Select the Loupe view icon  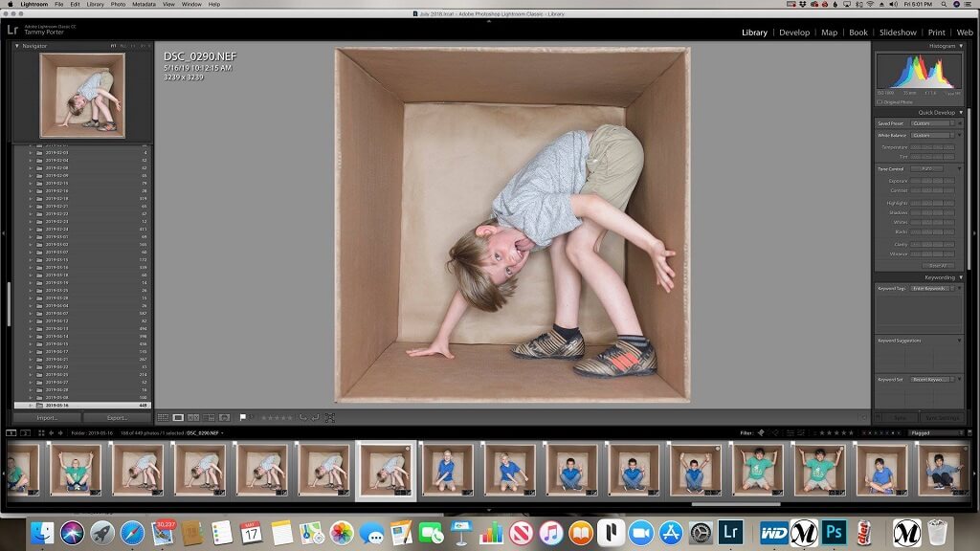[x=177, y=417]
